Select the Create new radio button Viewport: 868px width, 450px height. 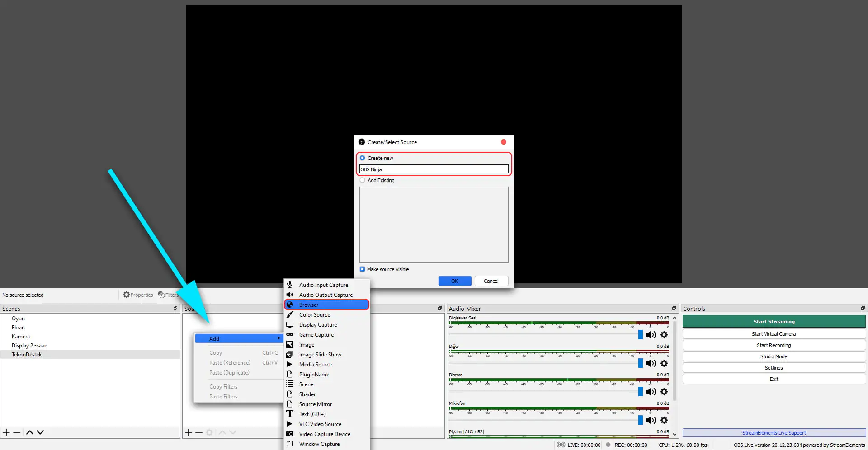[x=362, y=158]
